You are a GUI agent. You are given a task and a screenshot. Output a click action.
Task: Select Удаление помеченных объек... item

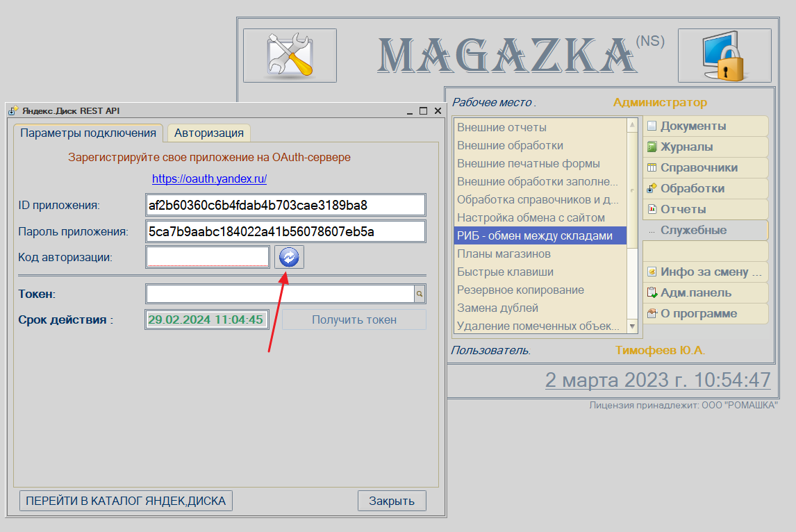click(x=540, y=326)
